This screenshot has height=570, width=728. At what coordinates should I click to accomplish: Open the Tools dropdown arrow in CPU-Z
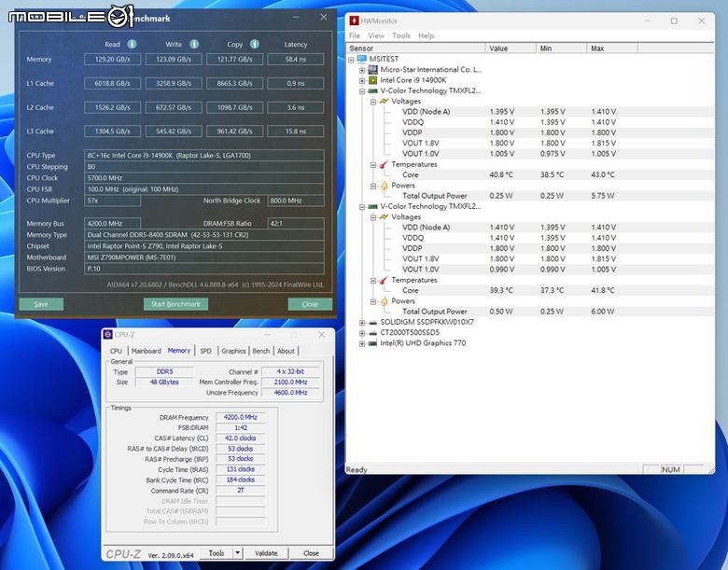pyautogui.click(x=237, y=553)
